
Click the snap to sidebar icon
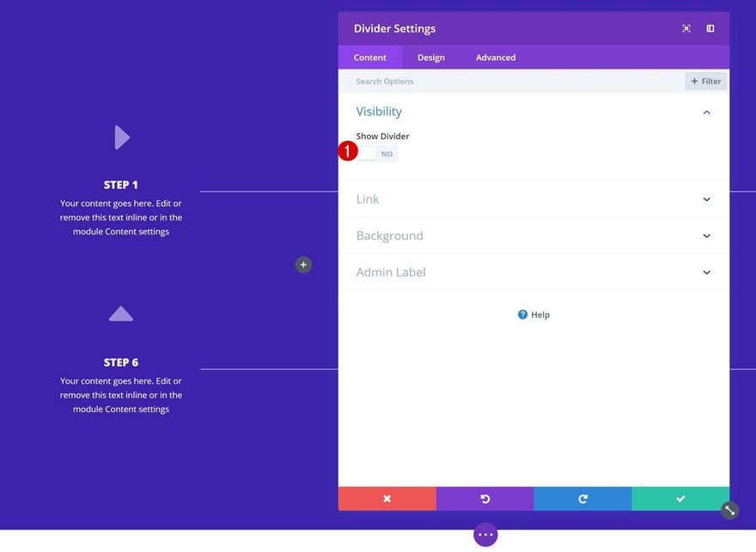pyautogui.click(x=710, y=28)
